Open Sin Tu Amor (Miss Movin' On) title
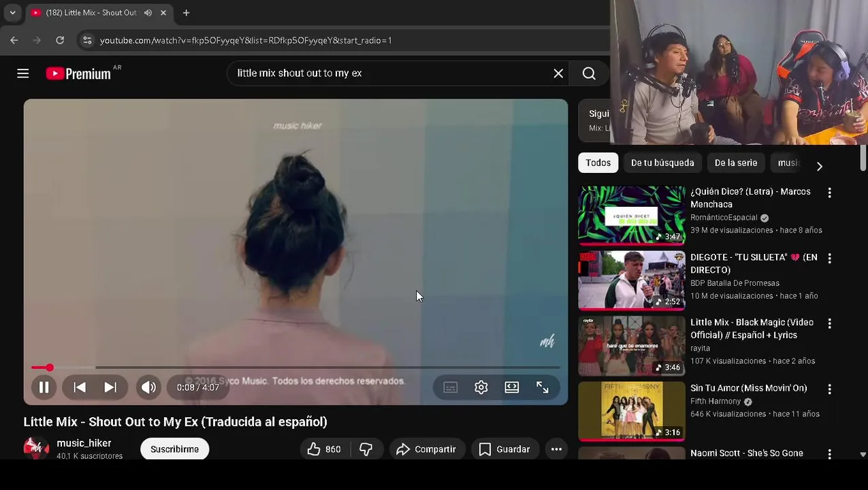The width and height of the screenshot is (868, 490). pos(748,388)
